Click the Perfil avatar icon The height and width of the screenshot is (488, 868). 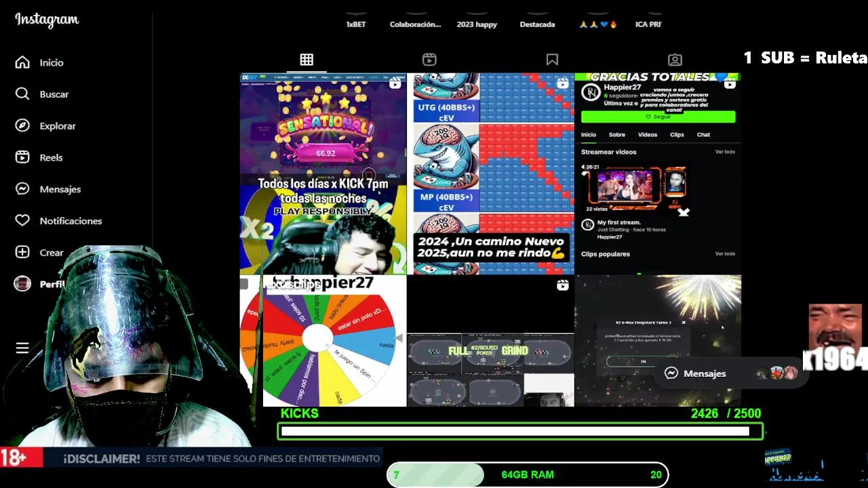(x=22, y=284)
